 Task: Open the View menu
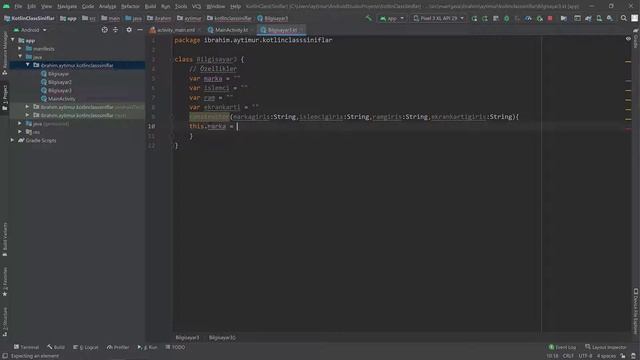click(46, 6)
